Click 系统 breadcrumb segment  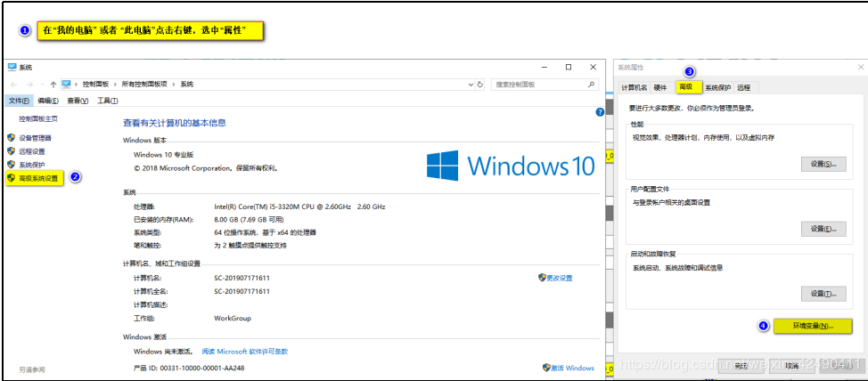[188, 85]
